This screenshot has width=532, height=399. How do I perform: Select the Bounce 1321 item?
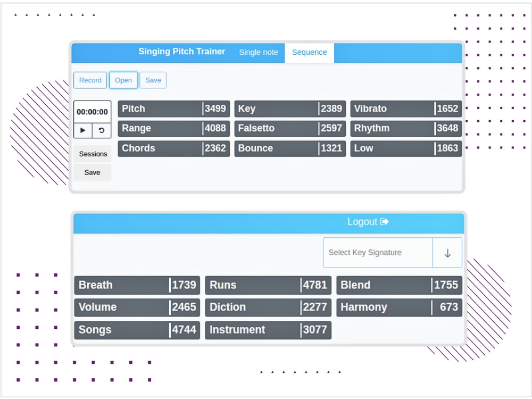pyautogui.click(x=290, y=148)
